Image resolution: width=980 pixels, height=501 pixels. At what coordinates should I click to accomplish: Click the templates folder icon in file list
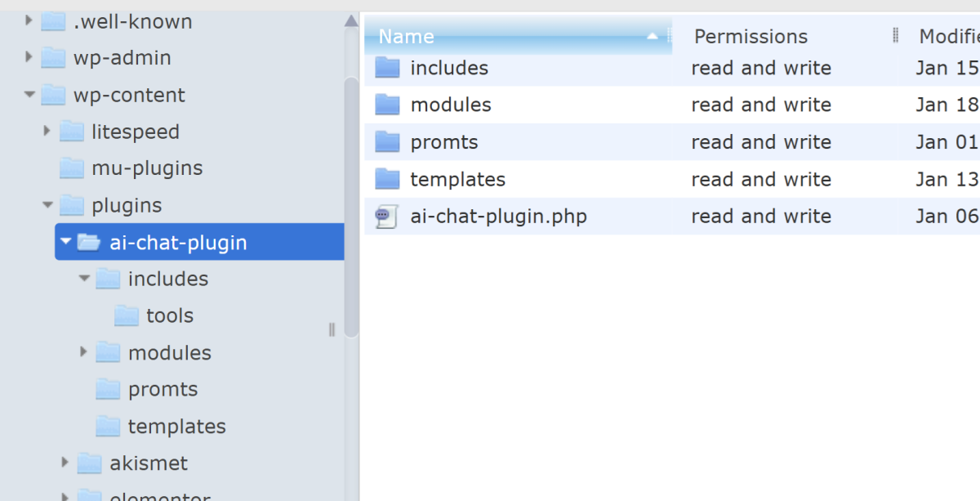point(387,179)
